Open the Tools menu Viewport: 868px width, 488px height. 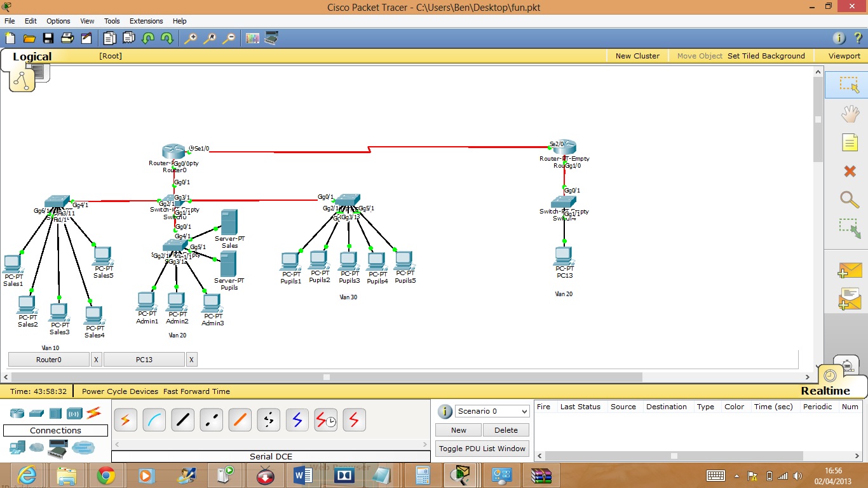tap(112, 21)
